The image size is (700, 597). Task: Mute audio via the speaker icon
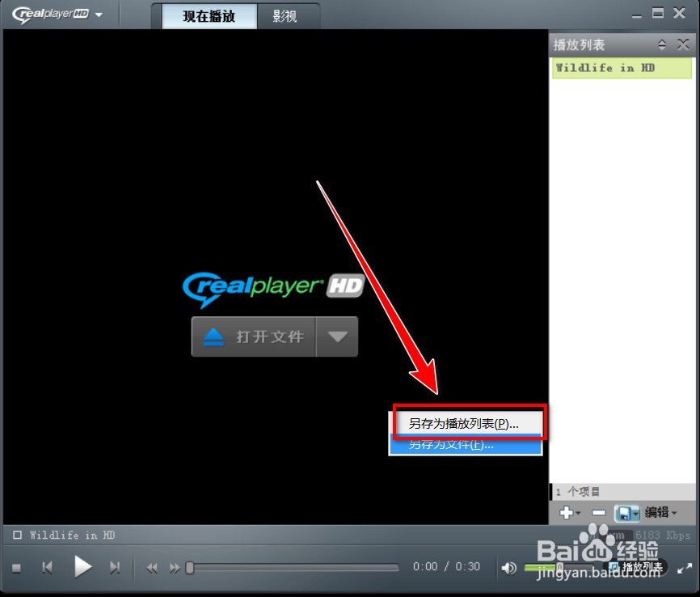point(509,568)
